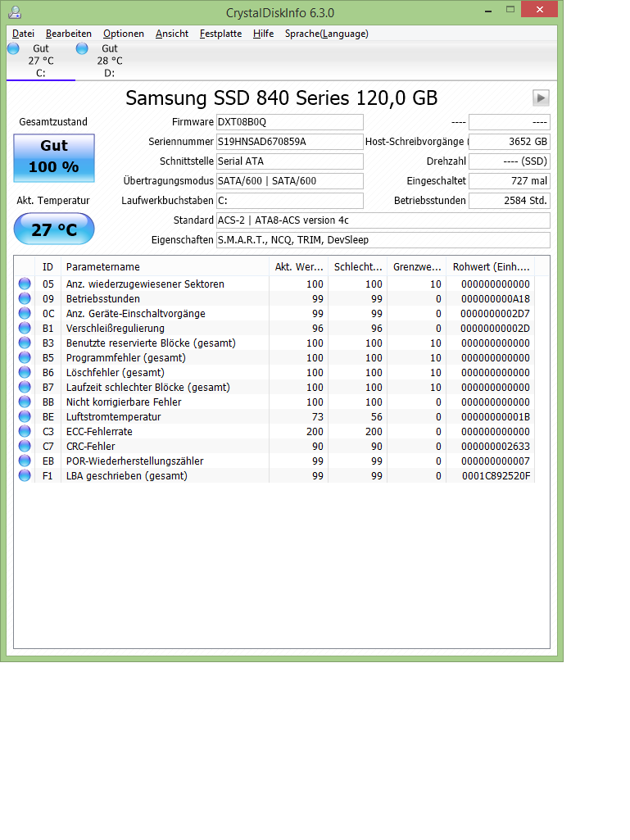This screenshot has width=630, height=840.
Task: Click status circle for ID B3 row
Action: (x=25, y=343)
